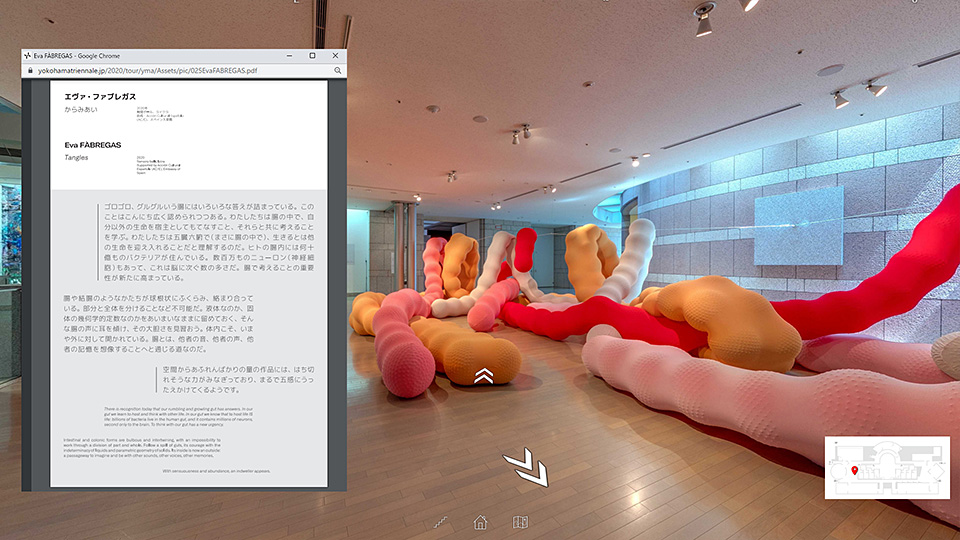
Task: Follow the large double-arrow navigation marker on floor
Action: pos(527,467)
